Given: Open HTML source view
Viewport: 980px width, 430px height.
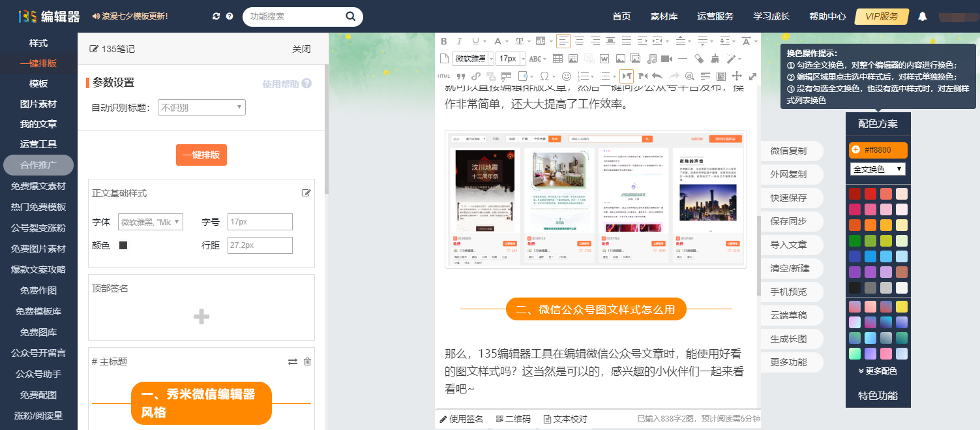Looking at the screenshot, I should [444, 76].
